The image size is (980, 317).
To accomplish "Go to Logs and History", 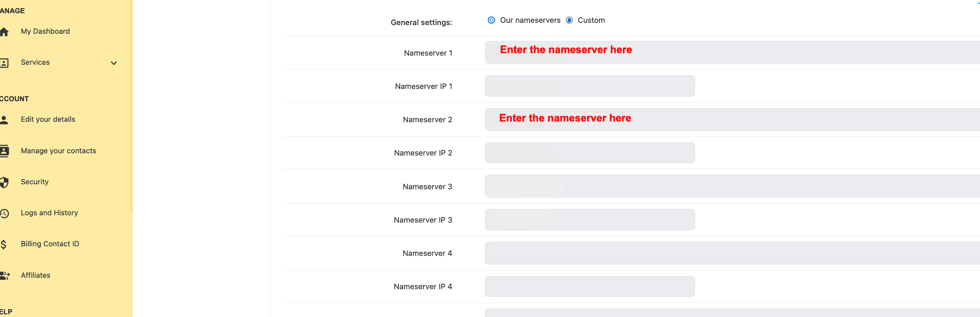I will (49, 213).
